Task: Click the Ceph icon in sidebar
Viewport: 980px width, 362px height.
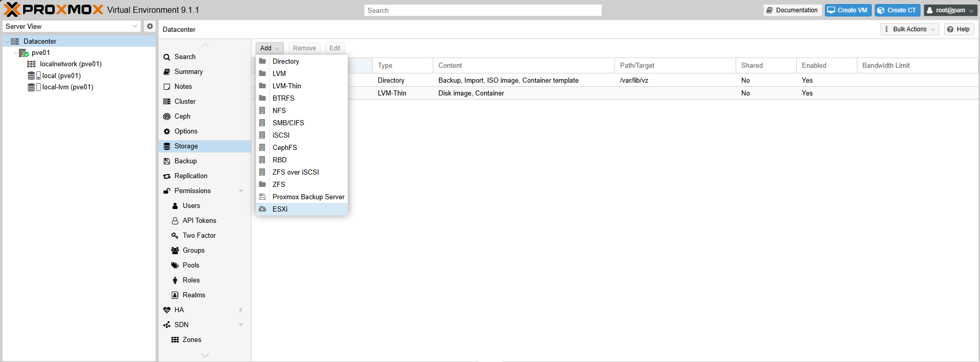Action: 167,117
